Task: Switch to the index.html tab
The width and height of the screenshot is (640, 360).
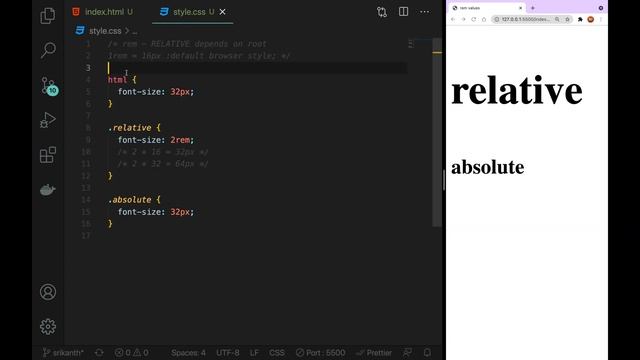Action: (103, 12)
